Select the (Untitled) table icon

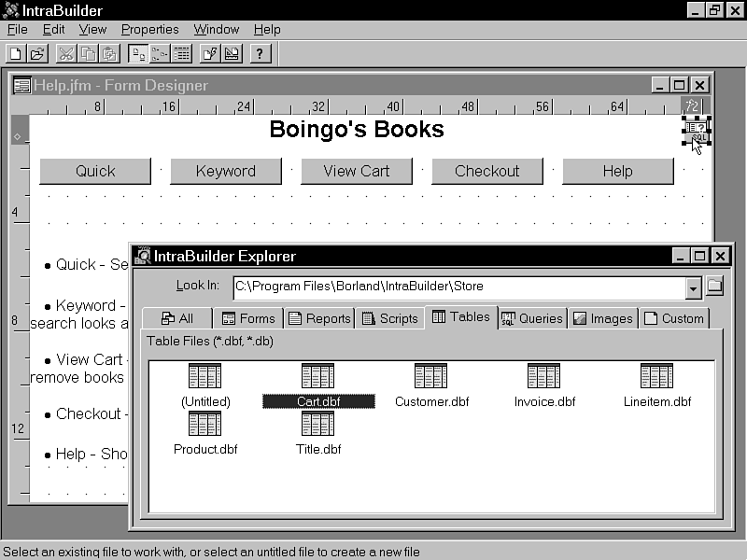coord(205,385)
